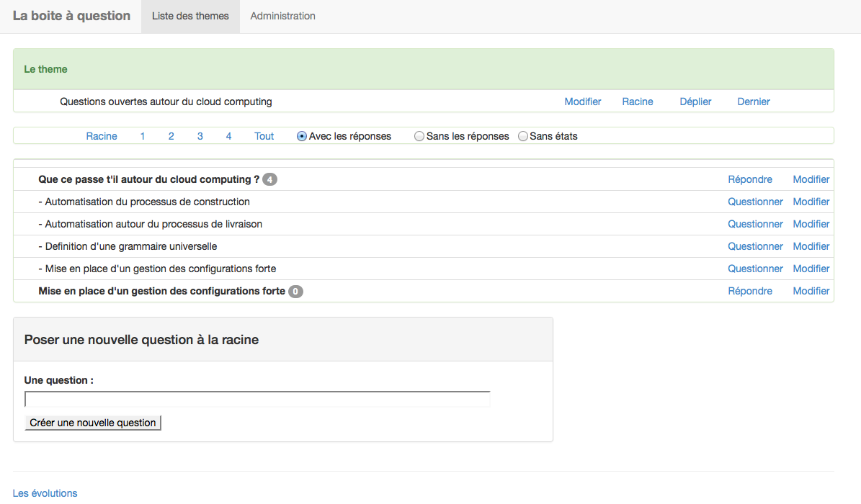Open the 'Liste des themes' tab

click(x=190, y=16)
